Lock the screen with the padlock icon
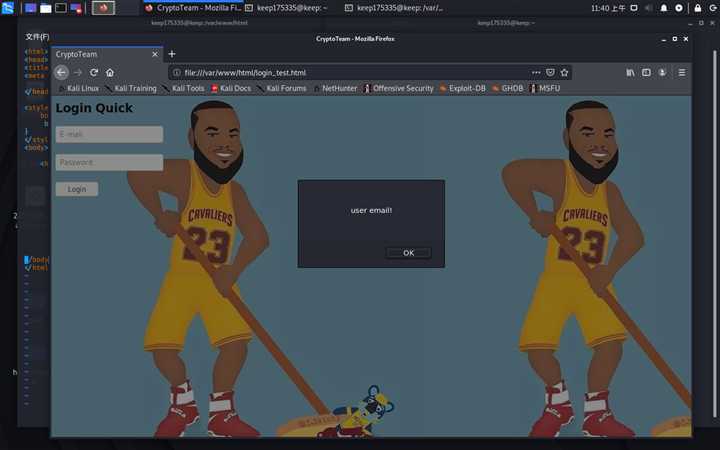The image size is (720, 450). [698, 8]
